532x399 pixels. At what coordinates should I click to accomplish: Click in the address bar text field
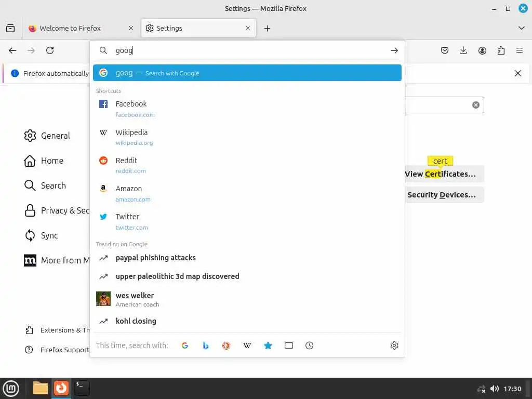250,50
